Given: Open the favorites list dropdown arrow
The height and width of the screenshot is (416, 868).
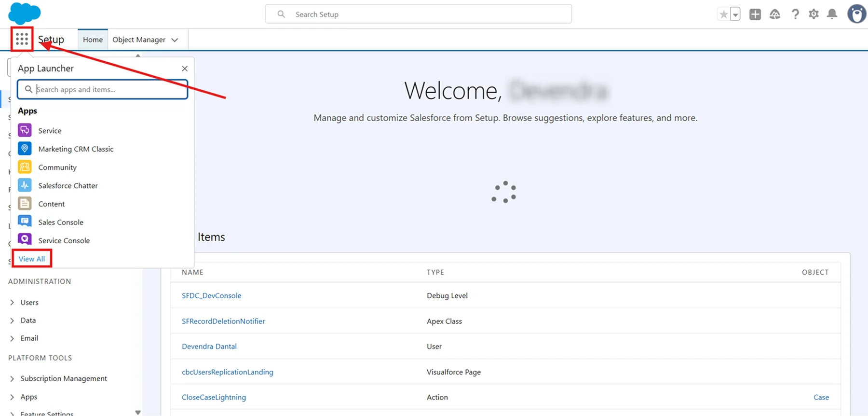Looking at the screenshot, I should pos(735,14).
